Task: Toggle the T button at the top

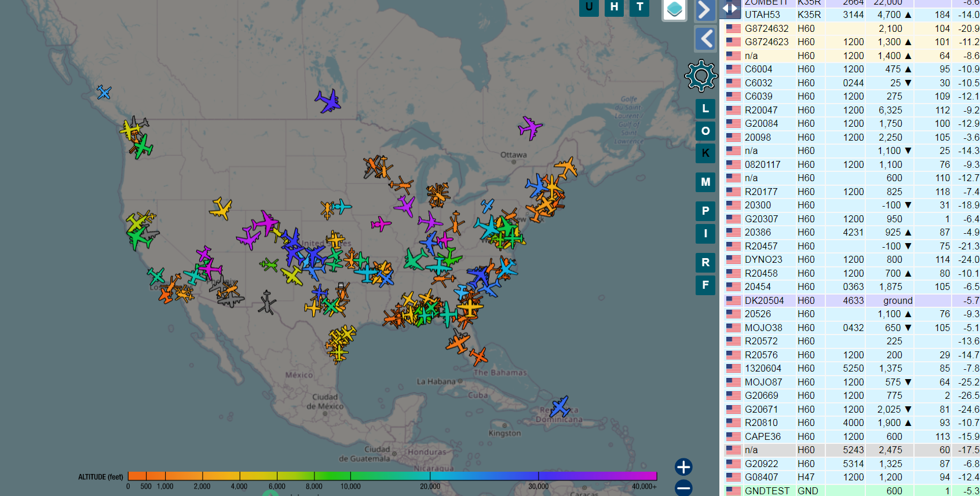Action: (x=639, y=7)
